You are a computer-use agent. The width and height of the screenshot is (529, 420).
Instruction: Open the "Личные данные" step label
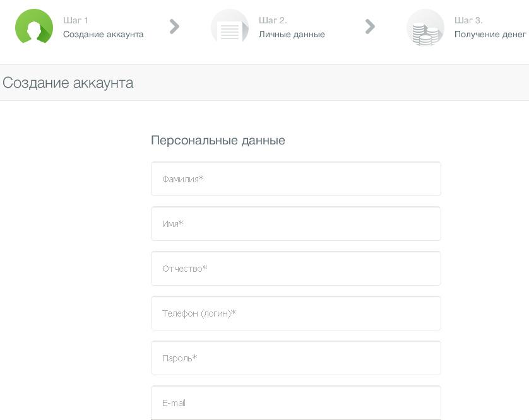[292, 35]
